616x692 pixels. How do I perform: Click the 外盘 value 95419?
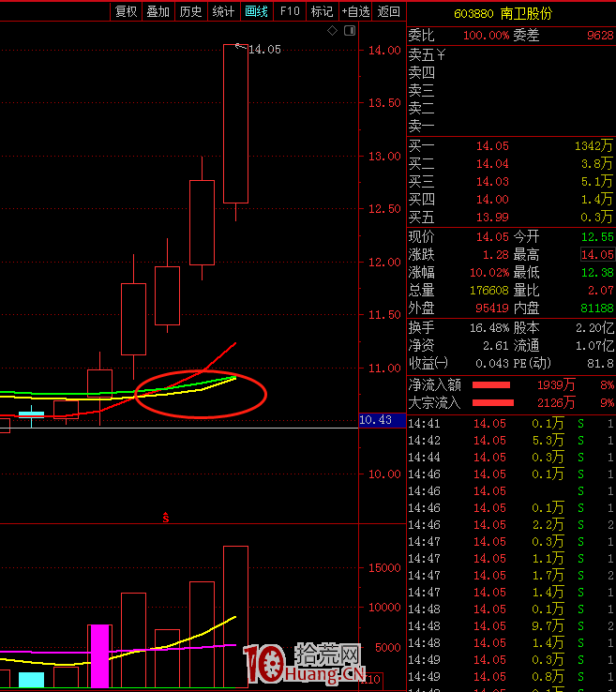tap(492, 308)
